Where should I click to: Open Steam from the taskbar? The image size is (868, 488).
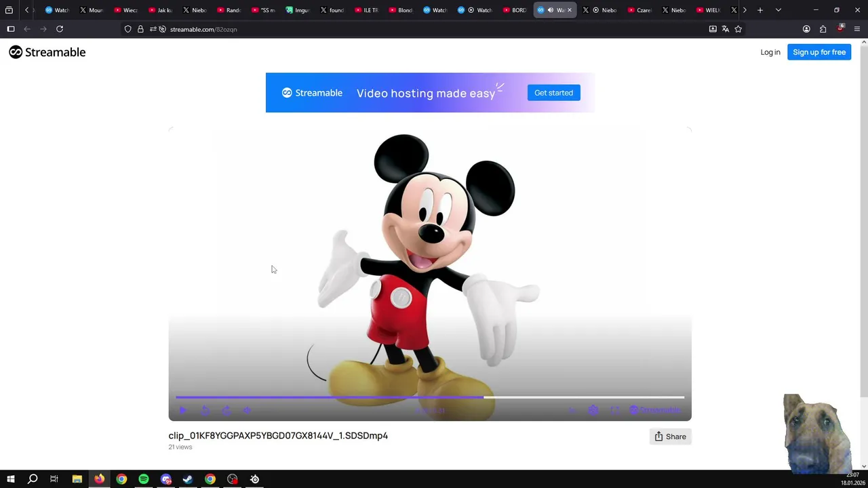(188, 479)
